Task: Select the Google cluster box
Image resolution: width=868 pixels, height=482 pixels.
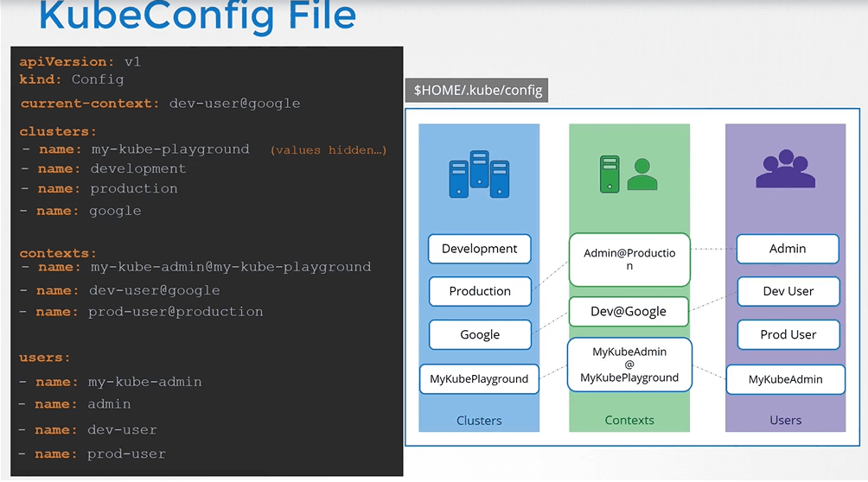Action: (480, 335)
